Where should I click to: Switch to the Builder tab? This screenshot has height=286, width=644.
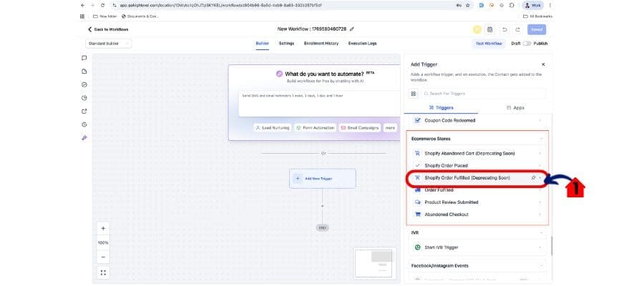(x=263, y=44)
